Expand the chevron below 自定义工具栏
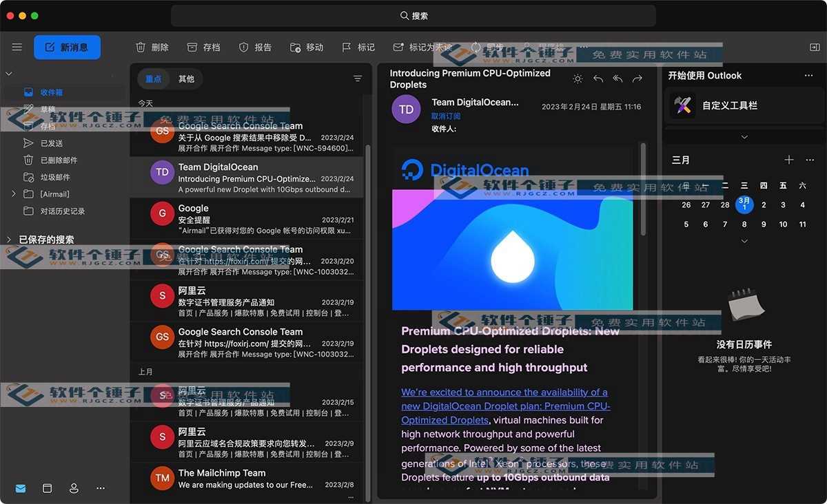The width and height of the screenshot is (827, 504). pos(744,137)
